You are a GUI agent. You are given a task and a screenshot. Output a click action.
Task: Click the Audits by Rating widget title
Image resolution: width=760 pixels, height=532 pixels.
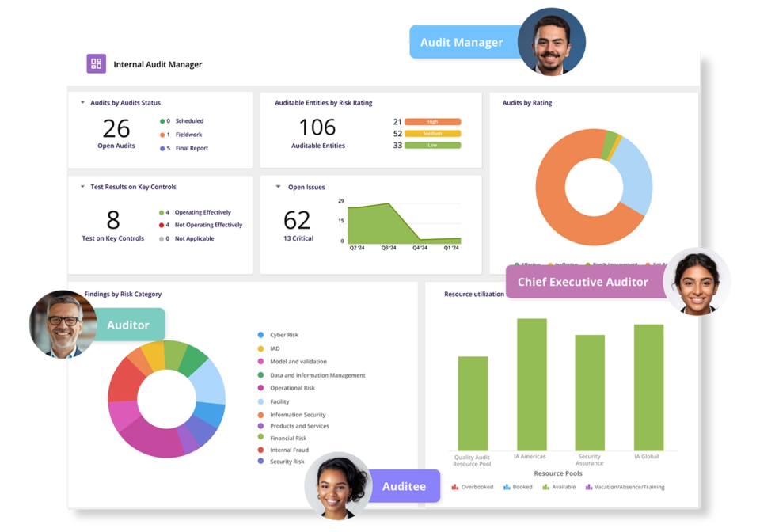[527, 103]
